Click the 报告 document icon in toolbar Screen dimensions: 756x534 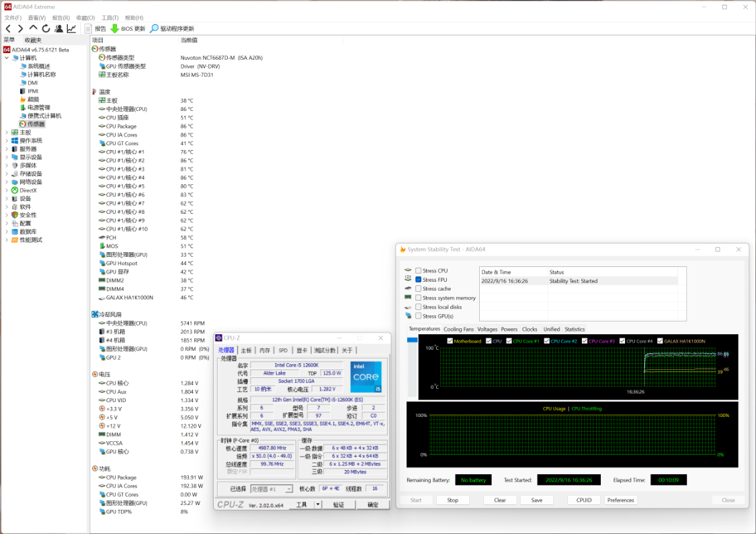[89, 28]
